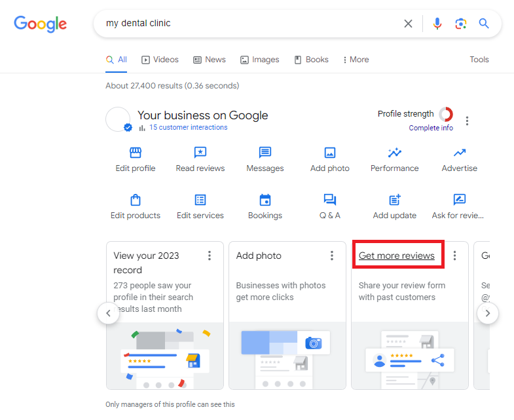Viewport: 514px width, 420px height.
Task: Click the blue magnifier search button
Action: click(x=484, y=24)
